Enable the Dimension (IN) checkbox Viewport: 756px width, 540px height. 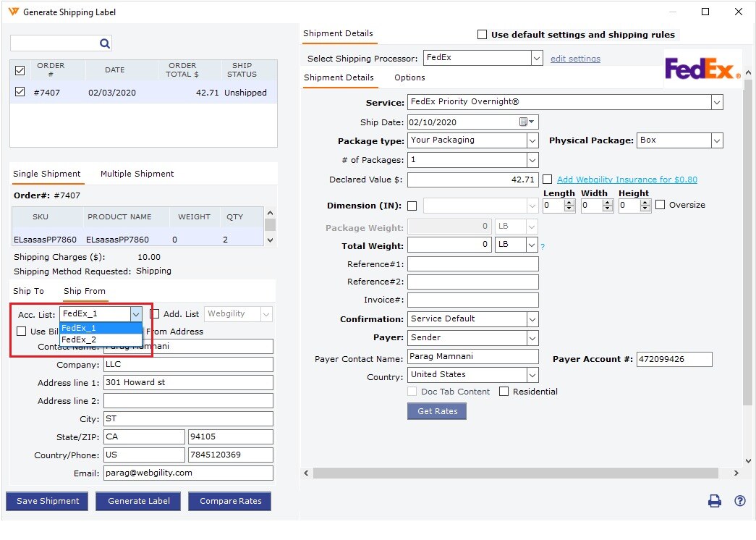[x=412, y=206]
